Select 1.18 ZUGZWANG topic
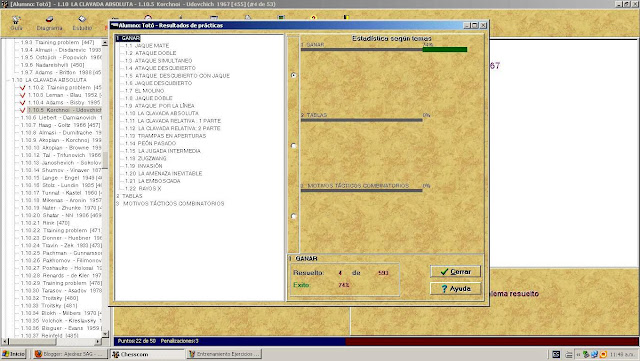 point(146,158)
